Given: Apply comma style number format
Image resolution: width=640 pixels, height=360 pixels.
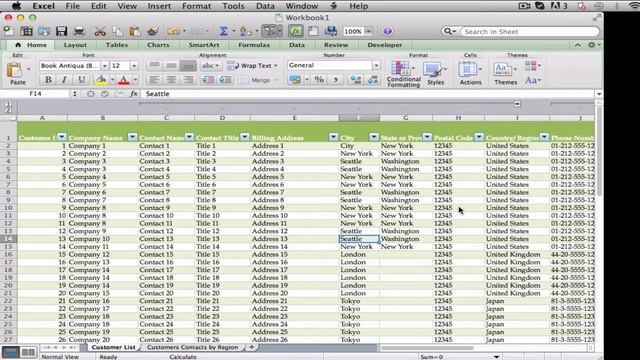Looking at the screenshot, I should pos(336,80).
